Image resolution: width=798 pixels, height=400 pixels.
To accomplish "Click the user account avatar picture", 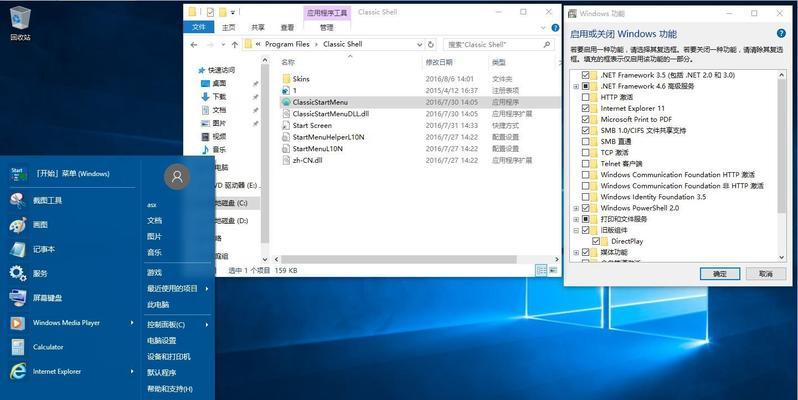I will click(x=177, y=177).
